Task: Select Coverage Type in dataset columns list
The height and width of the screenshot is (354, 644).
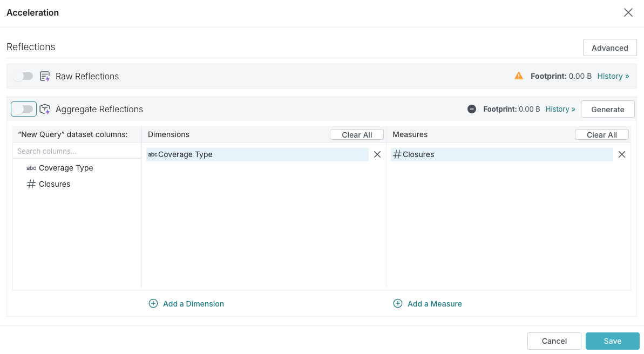Action: [x=66, y=168]
